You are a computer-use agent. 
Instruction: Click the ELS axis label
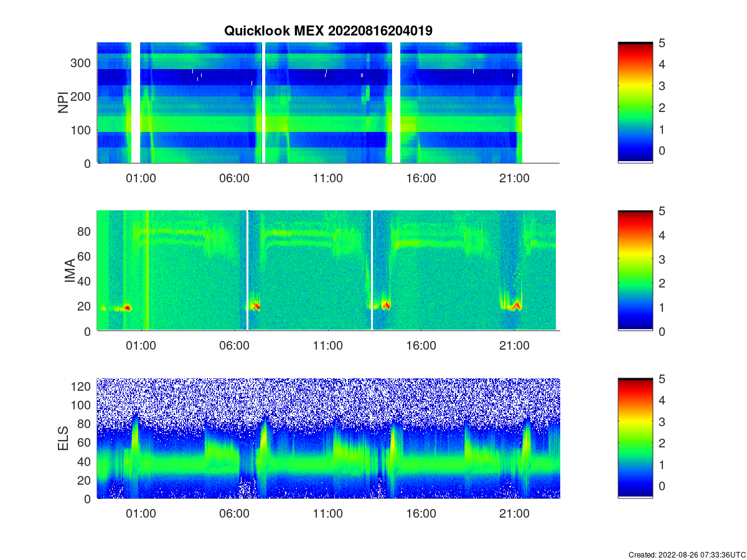click(x=63, y=439)
